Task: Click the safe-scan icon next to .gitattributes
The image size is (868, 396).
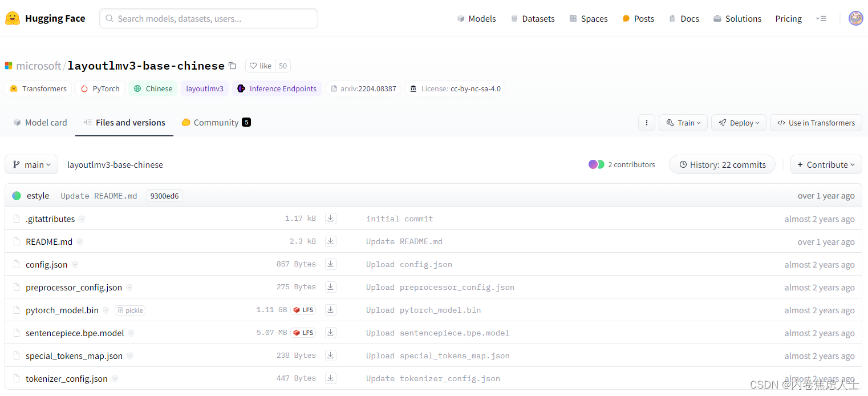Action: (x=82, y=219)
